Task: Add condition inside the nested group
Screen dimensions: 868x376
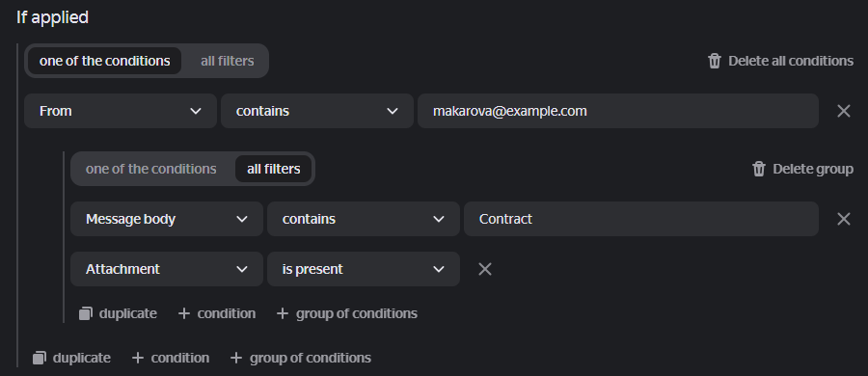Action: [x=216, y=313]
